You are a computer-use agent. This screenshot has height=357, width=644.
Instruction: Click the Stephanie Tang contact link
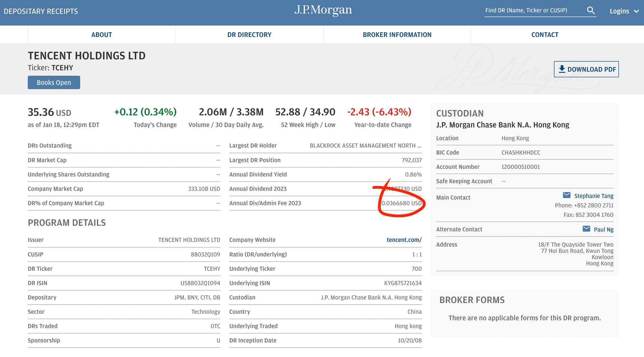pos(593,196)
